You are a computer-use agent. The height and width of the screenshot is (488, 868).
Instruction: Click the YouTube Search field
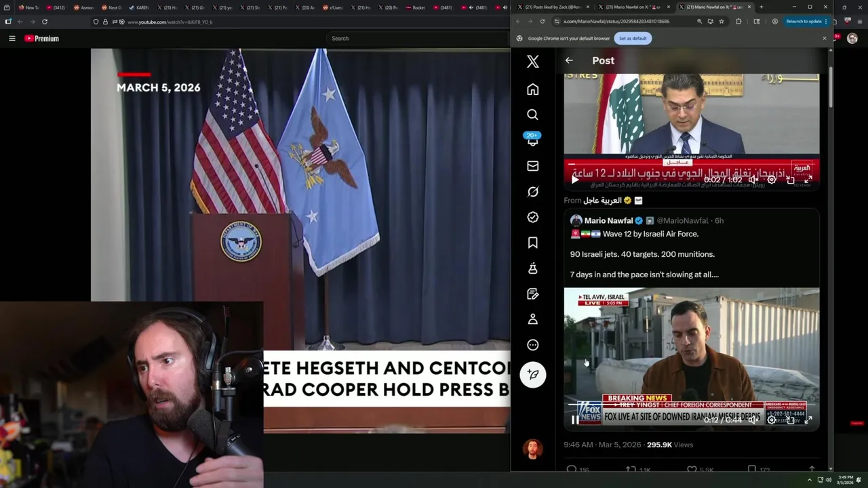[417, 38]
